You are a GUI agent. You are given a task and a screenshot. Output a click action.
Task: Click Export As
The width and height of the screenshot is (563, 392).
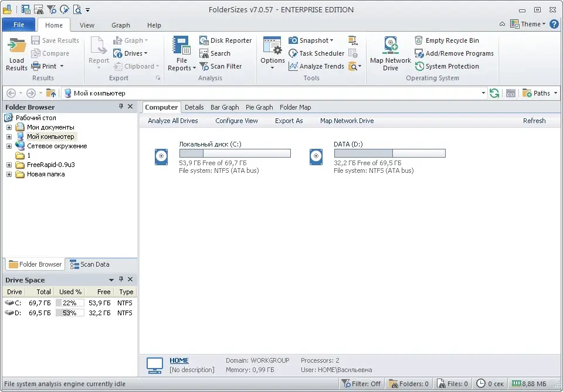pos(289,121)
